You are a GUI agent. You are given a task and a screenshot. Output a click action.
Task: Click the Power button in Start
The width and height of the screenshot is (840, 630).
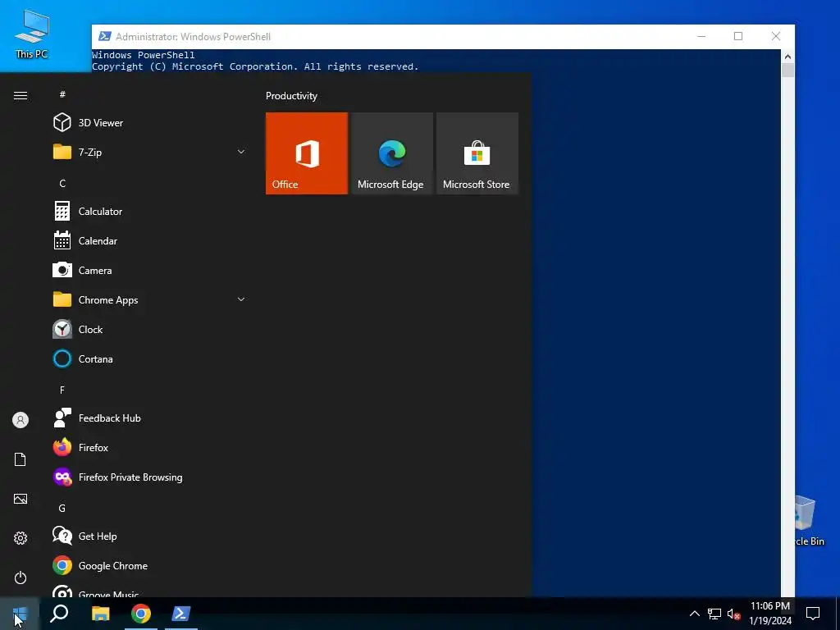click(21, 577)
